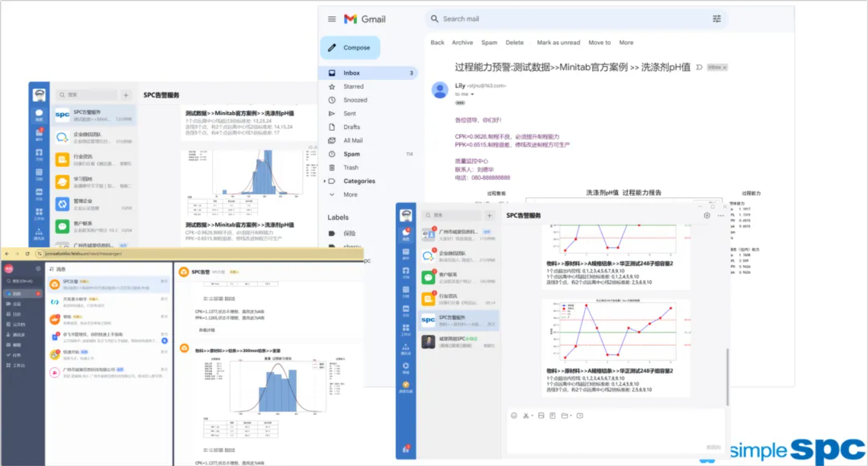Open the emoji picker in WeCom chat input
This screenshot has width=868, height=466.
click(514, 416)
